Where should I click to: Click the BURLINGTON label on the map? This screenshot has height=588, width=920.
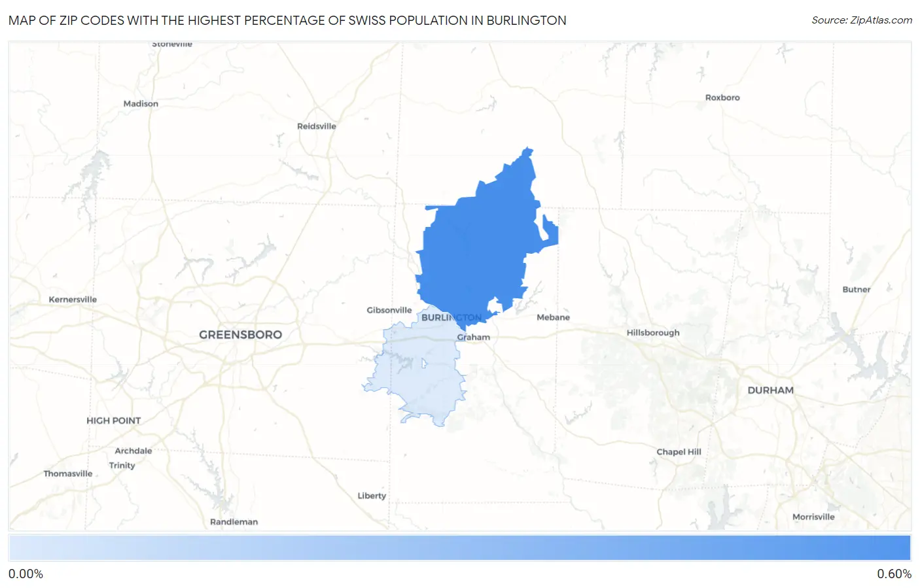tap(451, 317)
